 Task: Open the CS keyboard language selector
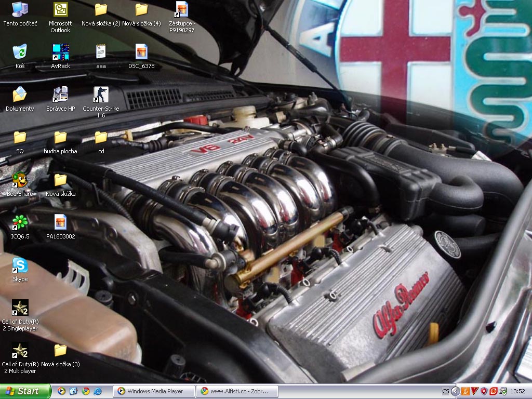coord(446,391)
